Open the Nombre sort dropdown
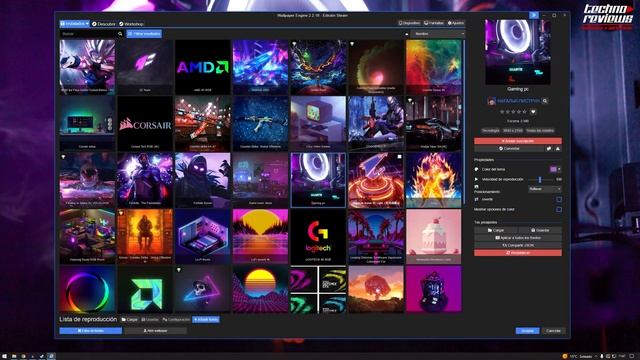 point(438,34)
